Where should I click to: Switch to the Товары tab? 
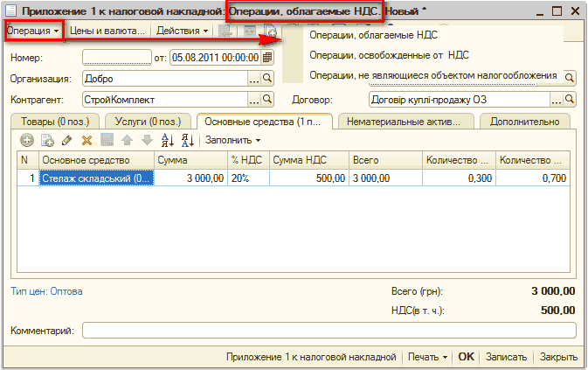coord(55,121)
